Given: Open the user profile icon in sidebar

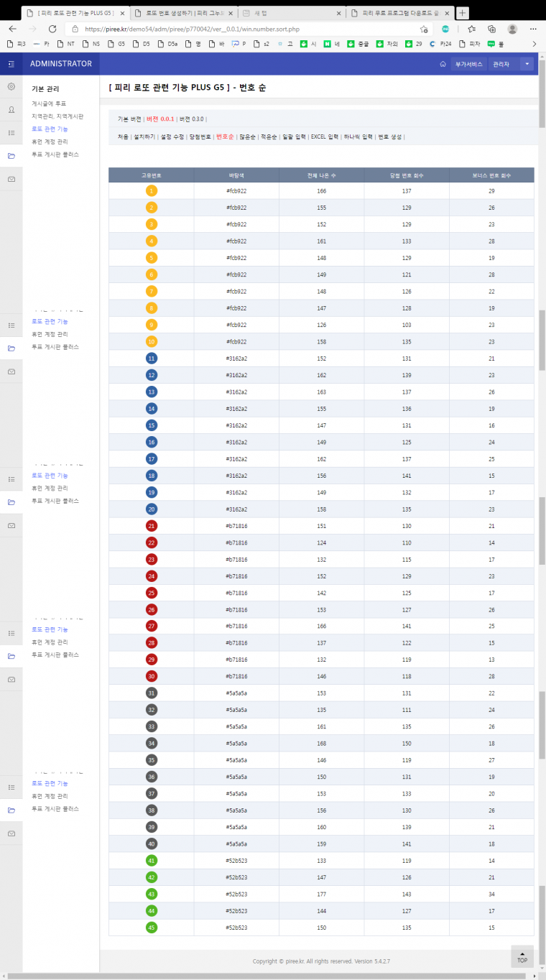Looking at the screenshot, I should (11, 110).
